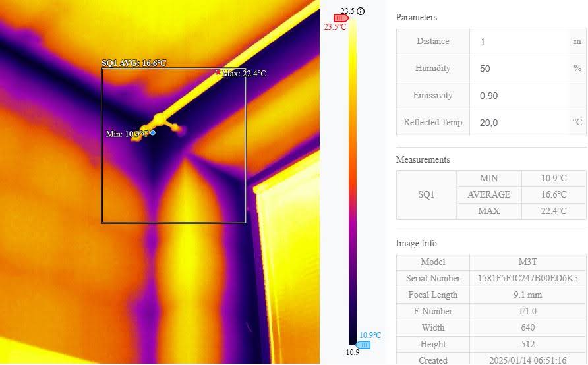Select the SQ1 AVG: 16.6°C label
The width and height of the screenshot is (588, 365).
(134, 63)
